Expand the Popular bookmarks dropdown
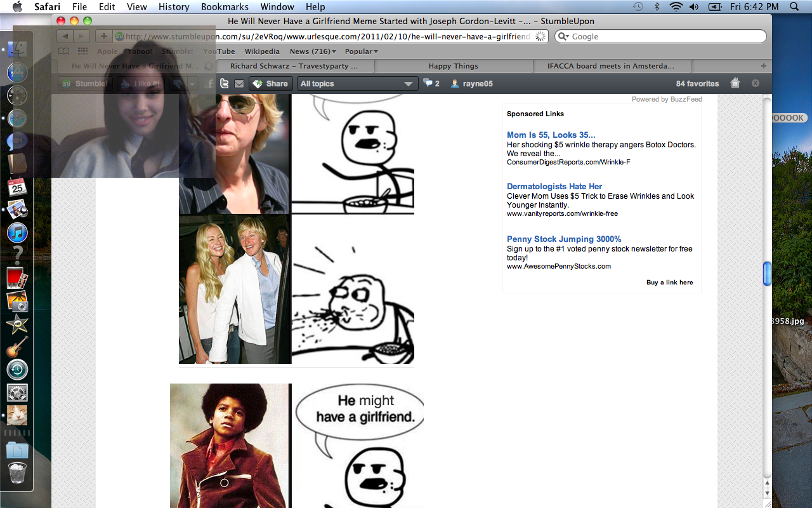812x508 pixels. pyautogui.click(x=361, y=51)
